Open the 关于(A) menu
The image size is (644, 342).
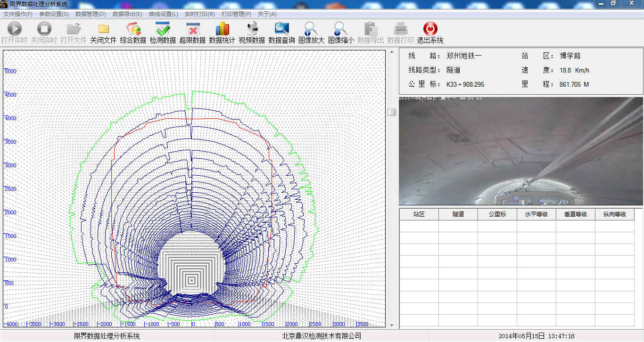[x=267, y=14]
